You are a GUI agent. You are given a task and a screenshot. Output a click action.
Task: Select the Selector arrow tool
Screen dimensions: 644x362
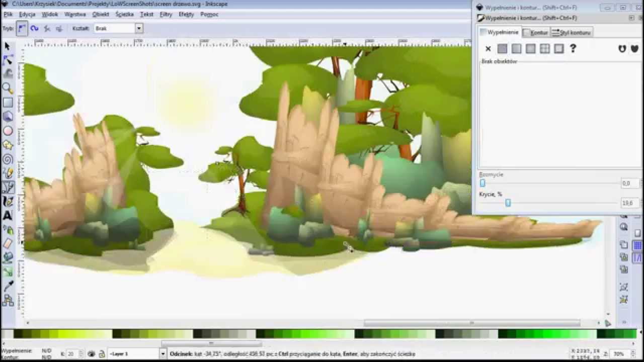[x=8, y=46]
